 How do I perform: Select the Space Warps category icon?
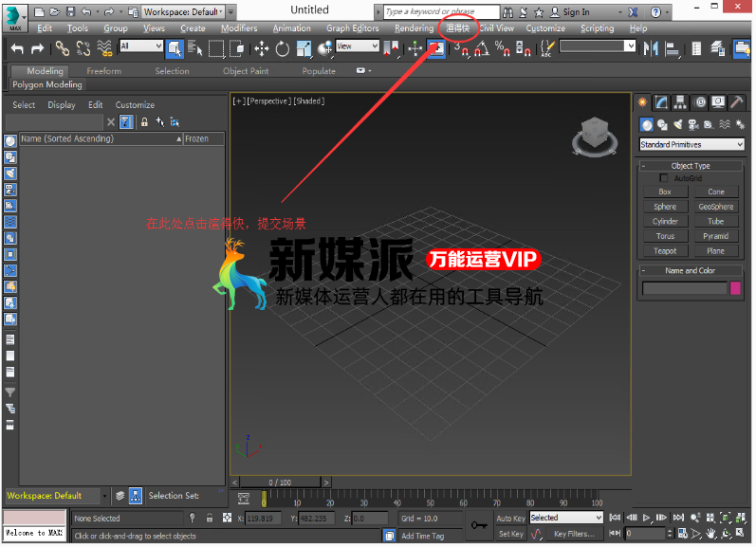point(725,125)
